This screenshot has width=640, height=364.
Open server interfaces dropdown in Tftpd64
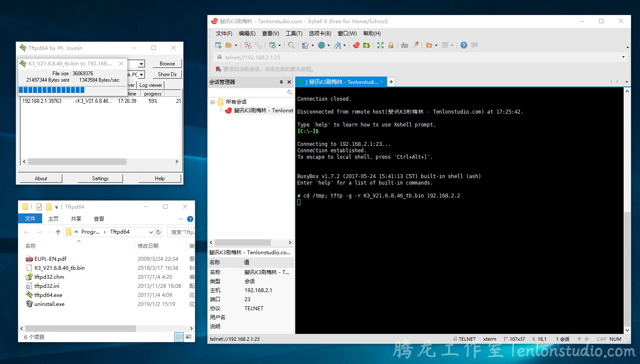coord(141,74)
